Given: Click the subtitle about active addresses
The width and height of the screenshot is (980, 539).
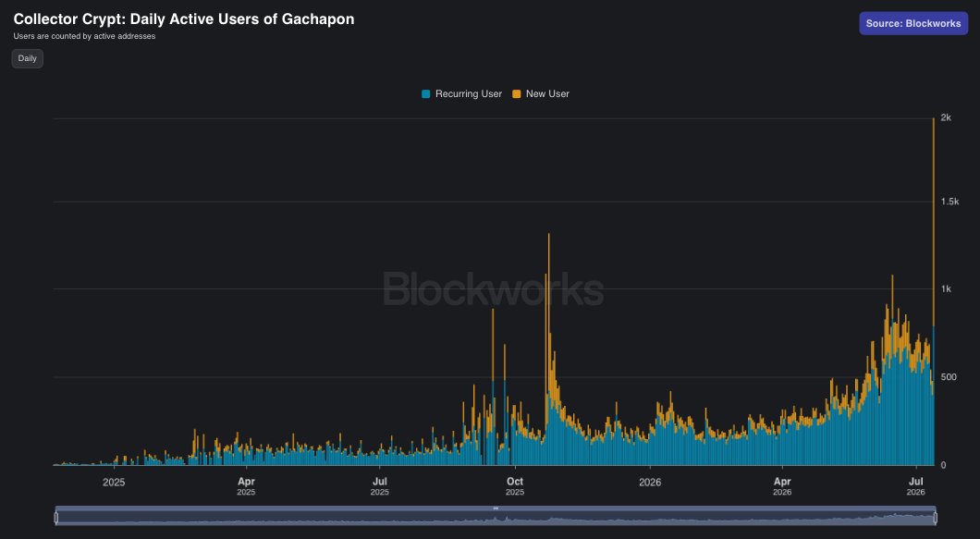Looking at the screenshot, I should pyautogui.click(x=84, y=36).
